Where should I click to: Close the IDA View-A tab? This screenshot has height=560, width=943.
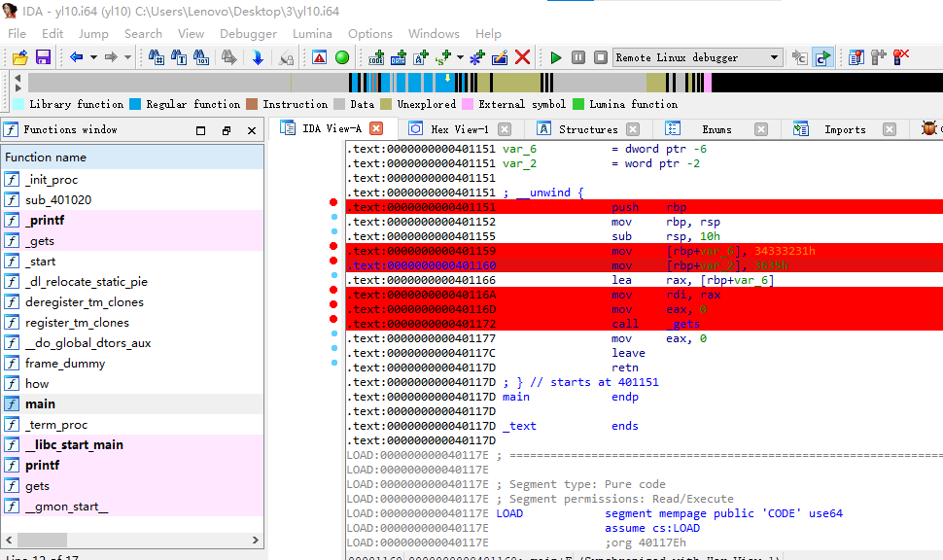coord(376,128)
